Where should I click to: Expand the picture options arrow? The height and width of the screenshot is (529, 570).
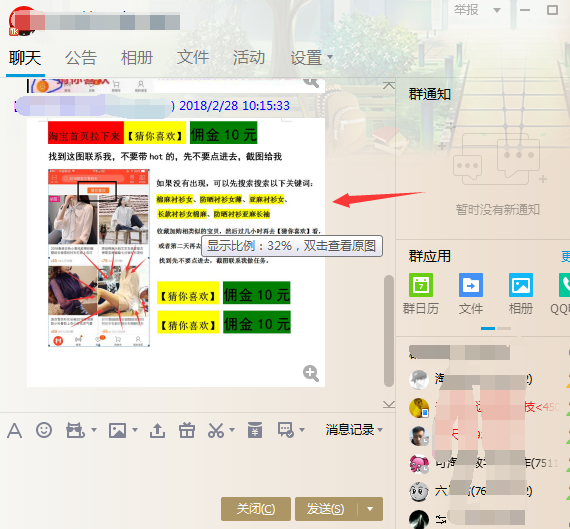click(x=135, y=430)
